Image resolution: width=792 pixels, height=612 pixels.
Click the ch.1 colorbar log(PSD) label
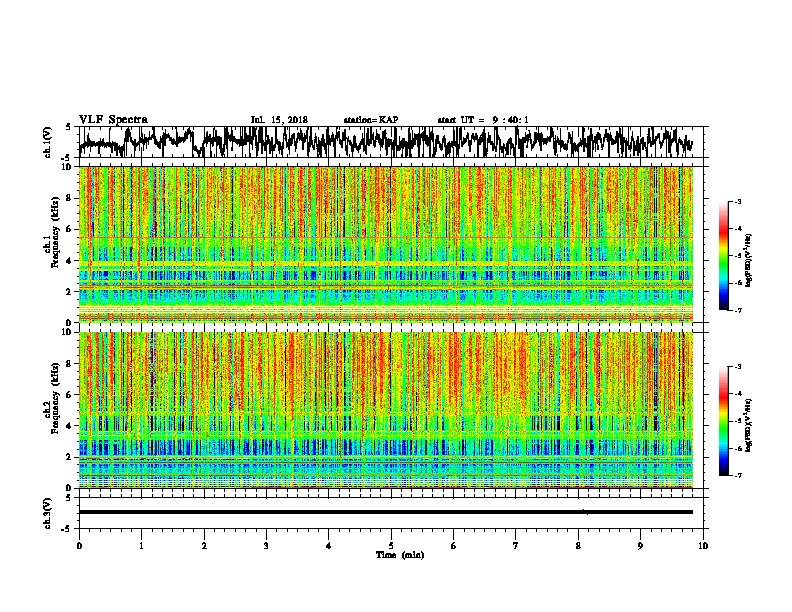tap(749, 260)
